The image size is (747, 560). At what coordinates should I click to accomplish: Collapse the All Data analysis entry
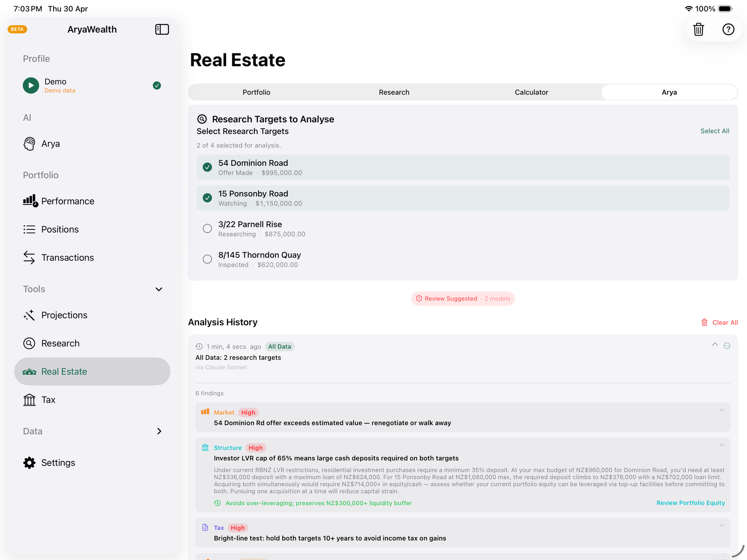pos(715,345)
